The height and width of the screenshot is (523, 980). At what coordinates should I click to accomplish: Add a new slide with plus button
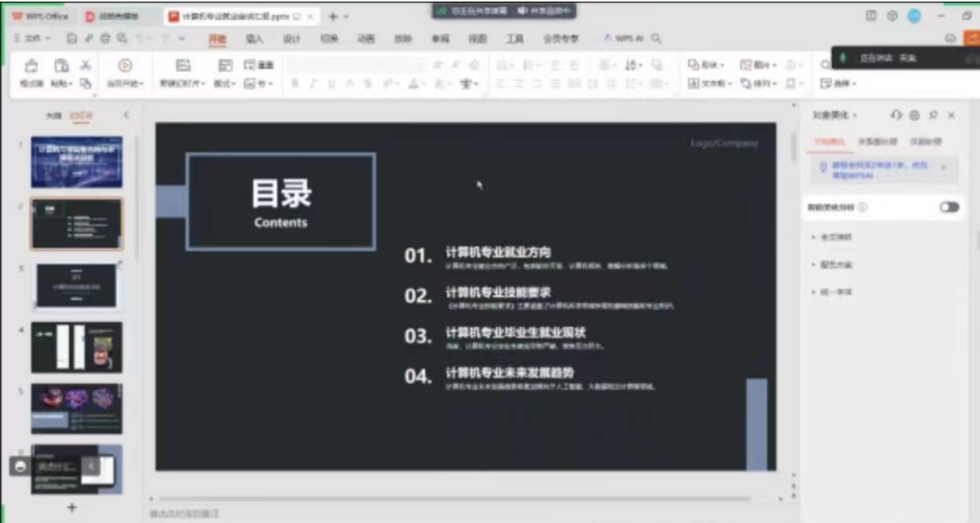[72, 507]
